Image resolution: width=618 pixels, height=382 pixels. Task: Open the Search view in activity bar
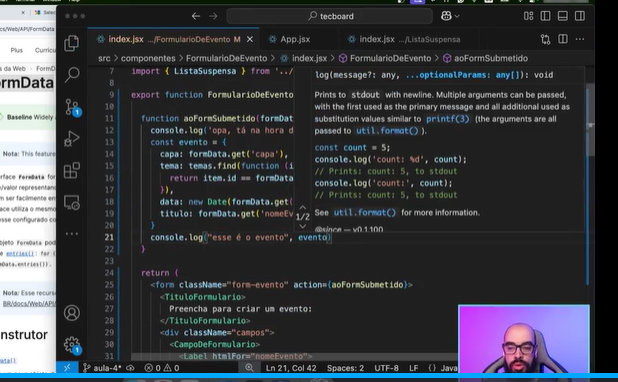click(x=72, y=75)
